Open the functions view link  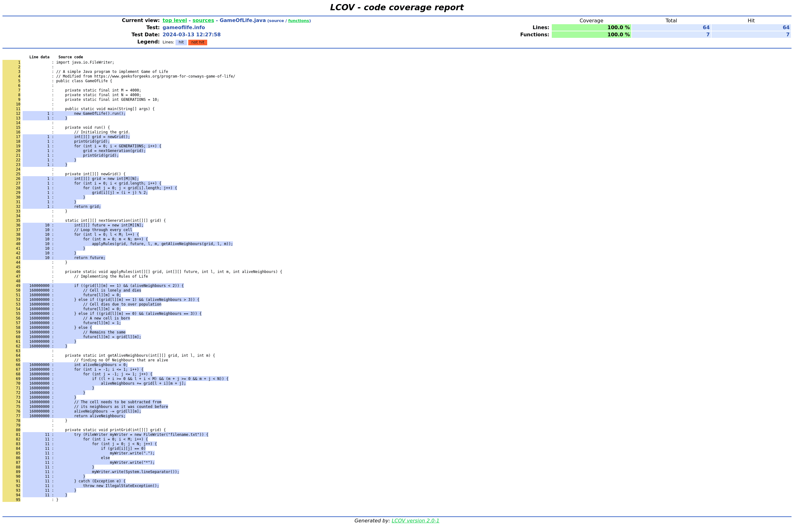298,21
